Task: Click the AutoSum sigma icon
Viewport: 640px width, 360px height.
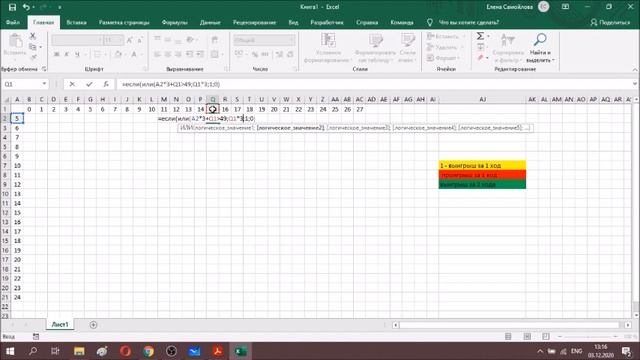Action: tap(480, 36)
